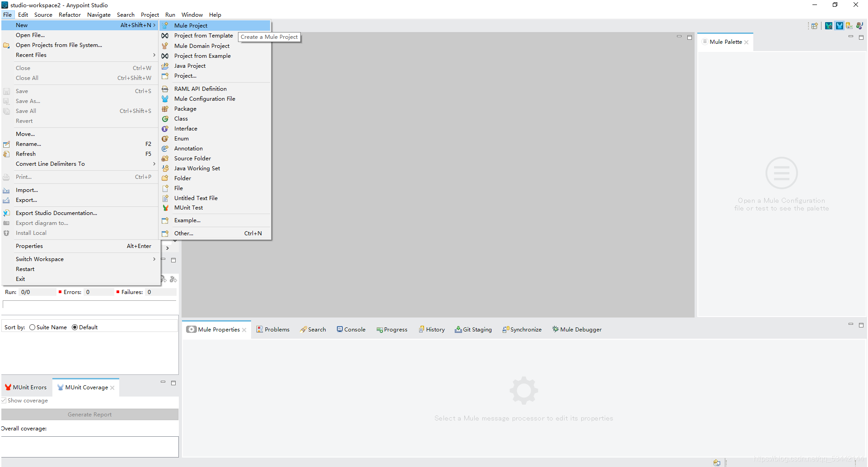This screenshot has width=868, height=467.
Task: Switch to the MUnit Errors tab
Action: [x=26, y=388]
